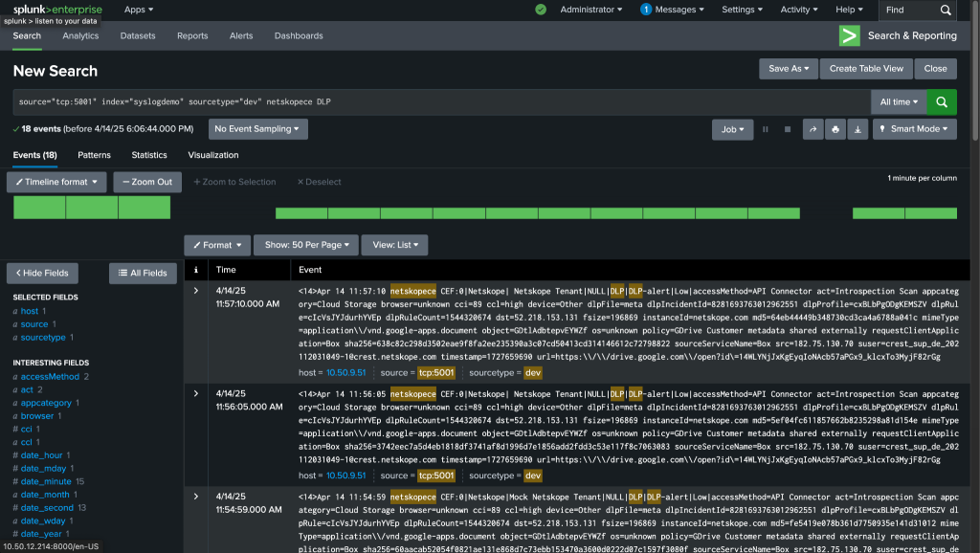Open the No Event Sampling dropdown
980x553 pixels.
point(257,129)
